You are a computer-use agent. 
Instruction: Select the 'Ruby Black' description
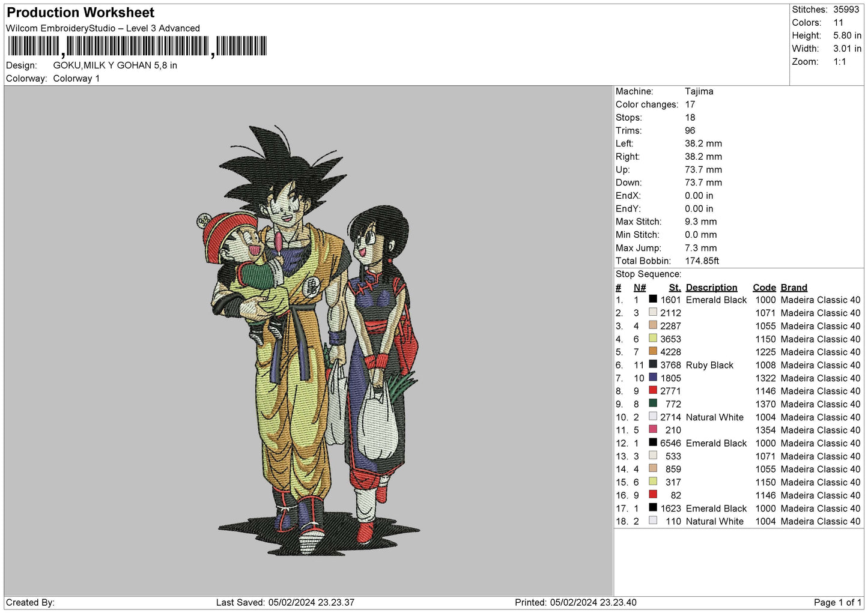[x=710, y=365]
